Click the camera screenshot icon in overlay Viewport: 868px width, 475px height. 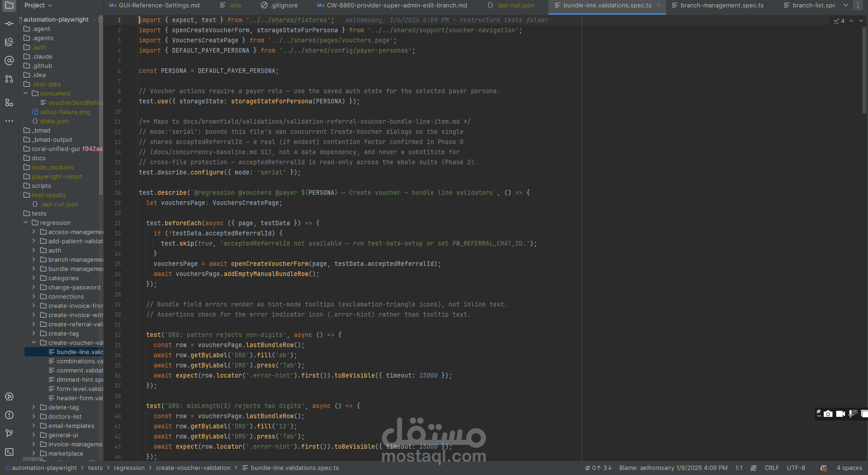tap(828, 414)
